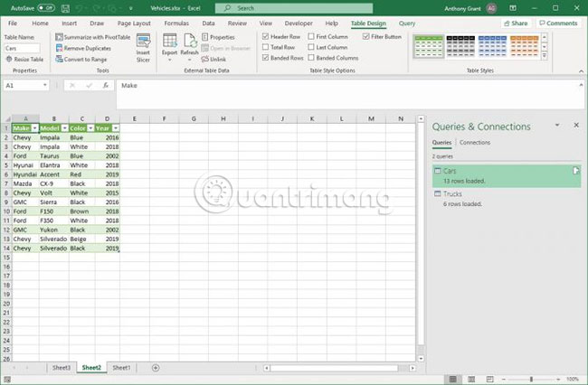The width and height of the screenshot is (588, 385).
Task: Click the zoom out minus button
Action: (x=504, y=379)
